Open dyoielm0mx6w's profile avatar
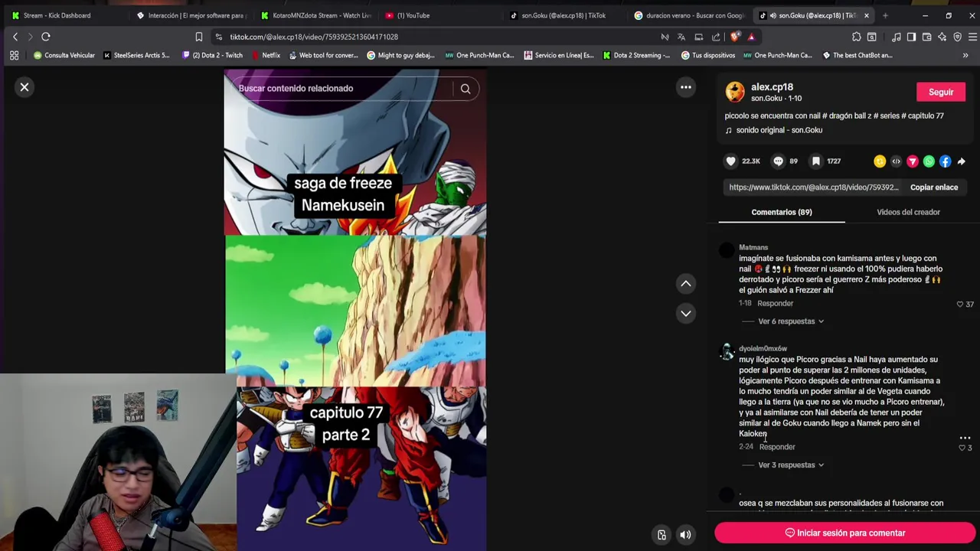The width and height of the screenshot is (980, 551). click(x=727, y=353)
